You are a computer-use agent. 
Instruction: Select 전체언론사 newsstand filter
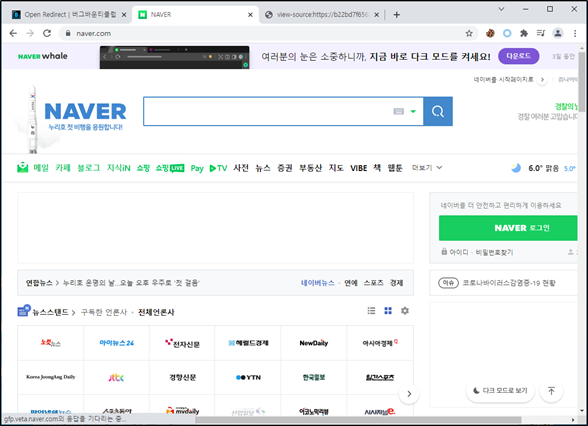(x=156, y=312)
